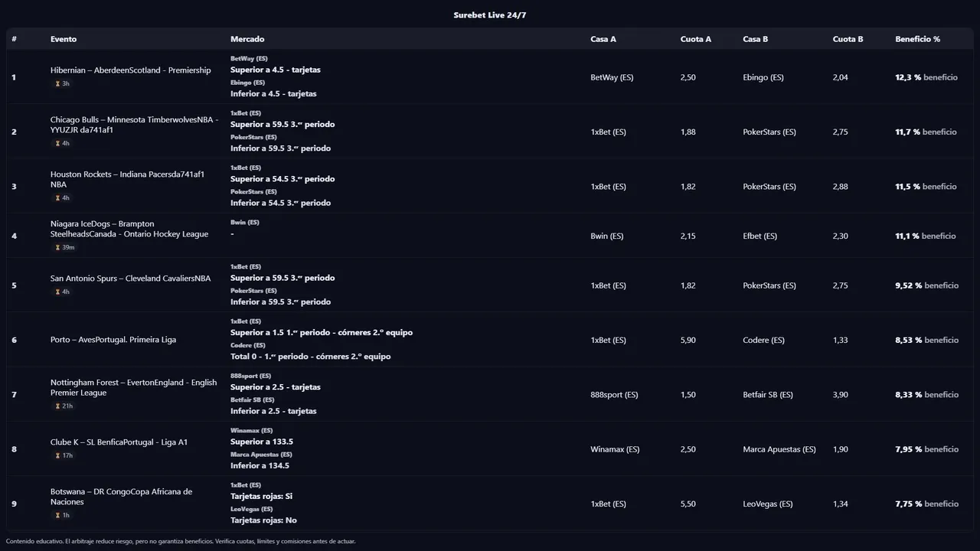Click the Cuota A column header
This screenshot has height=551, width=980.
click(x=695, y=39)
